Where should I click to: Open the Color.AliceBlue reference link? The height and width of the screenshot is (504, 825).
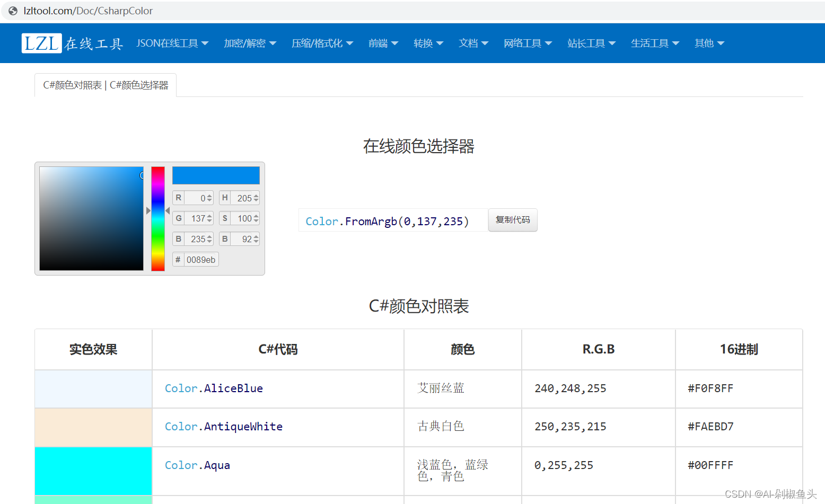coord(213,388)
